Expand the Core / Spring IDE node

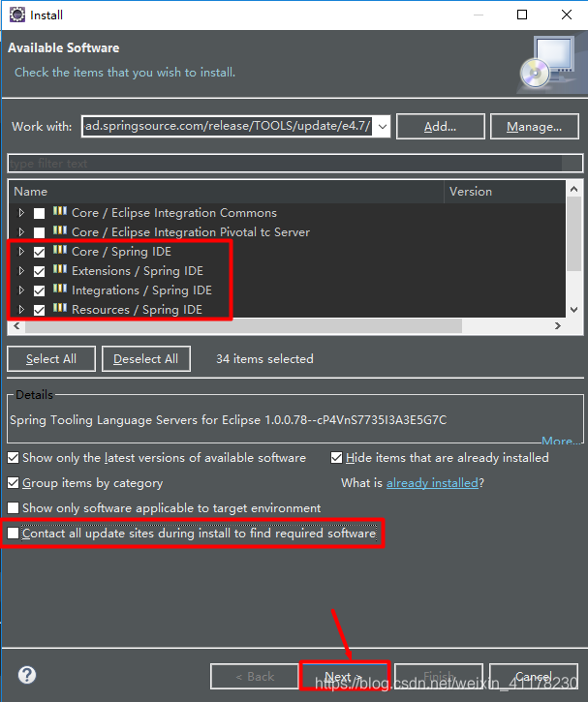(x=21, y=252)
